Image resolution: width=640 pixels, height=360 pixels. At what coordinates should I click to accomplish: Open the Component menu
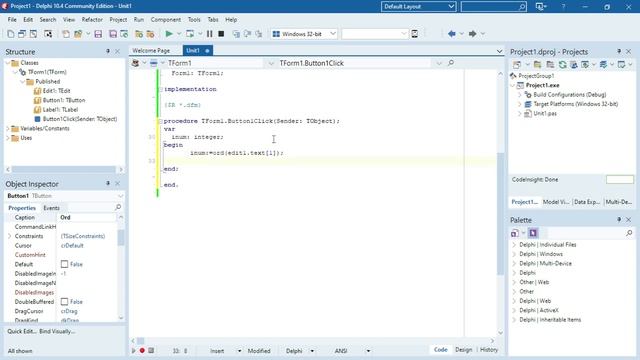click(166, 20)
